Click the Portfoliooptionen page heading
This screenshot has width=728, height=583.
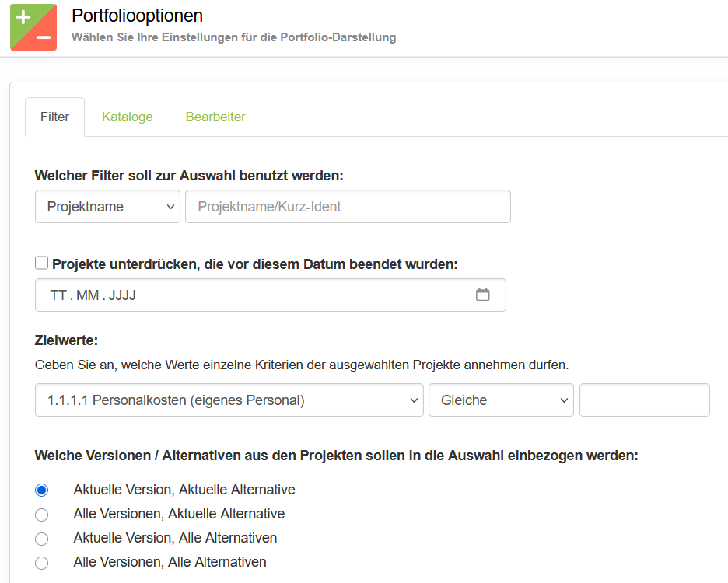(x=137, y=16)
